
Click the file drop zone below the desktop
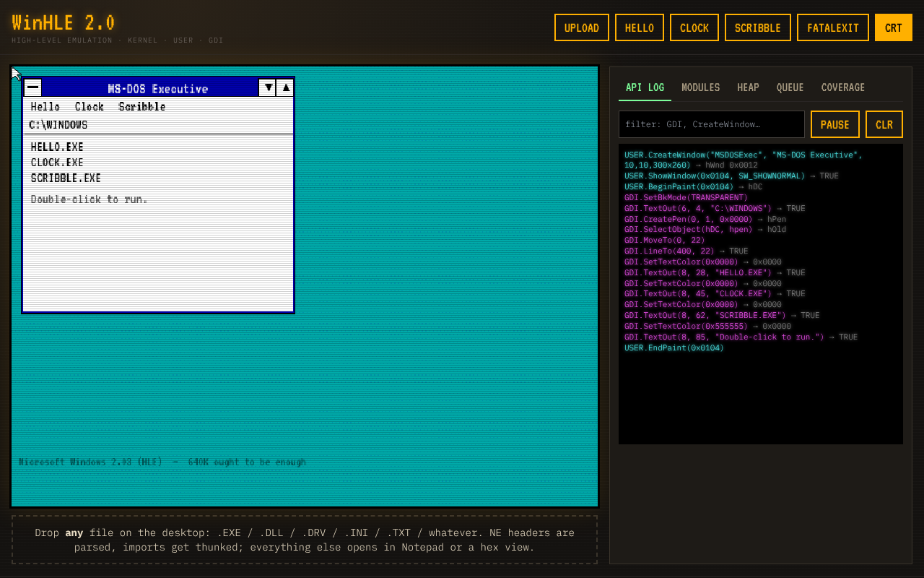click(x=305, y=540)
